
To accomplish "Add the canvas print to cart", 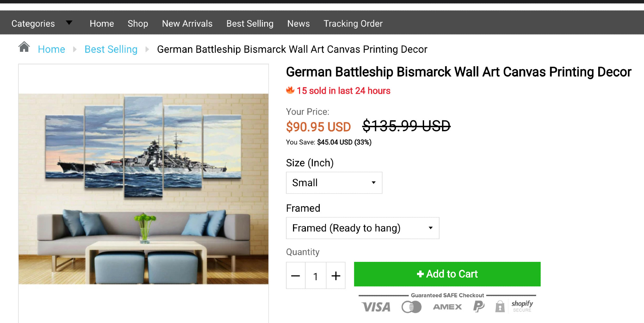I will [x=447, y=274].
